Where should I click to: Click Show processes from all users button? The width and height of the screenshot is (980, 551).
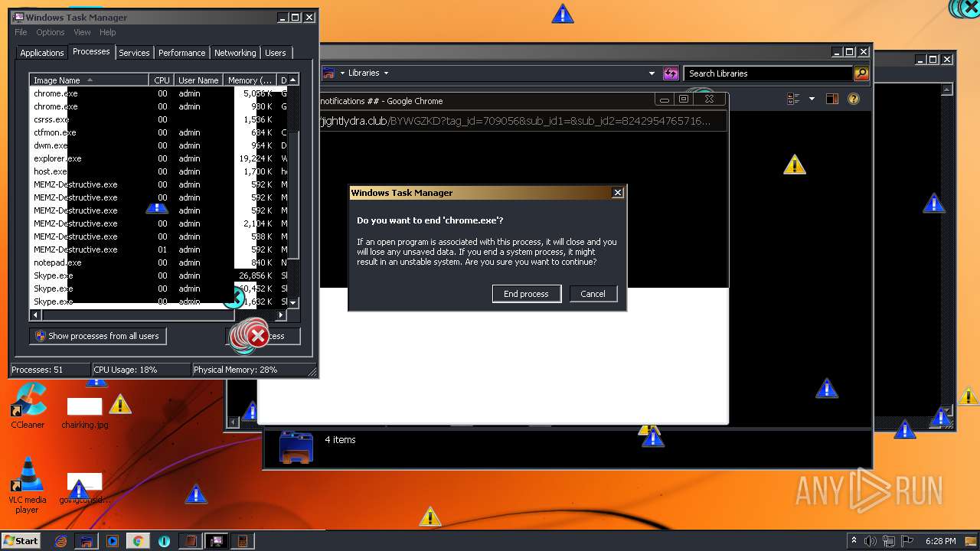tap(98, 336)
